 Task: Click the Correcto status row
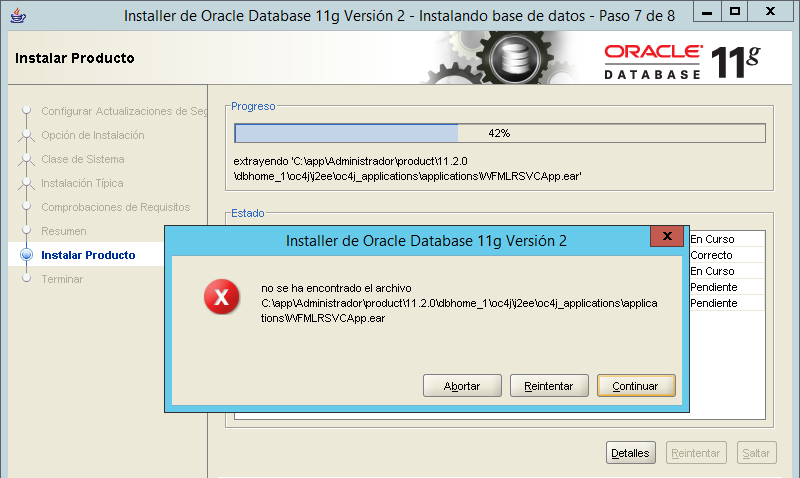pos(727,255)
